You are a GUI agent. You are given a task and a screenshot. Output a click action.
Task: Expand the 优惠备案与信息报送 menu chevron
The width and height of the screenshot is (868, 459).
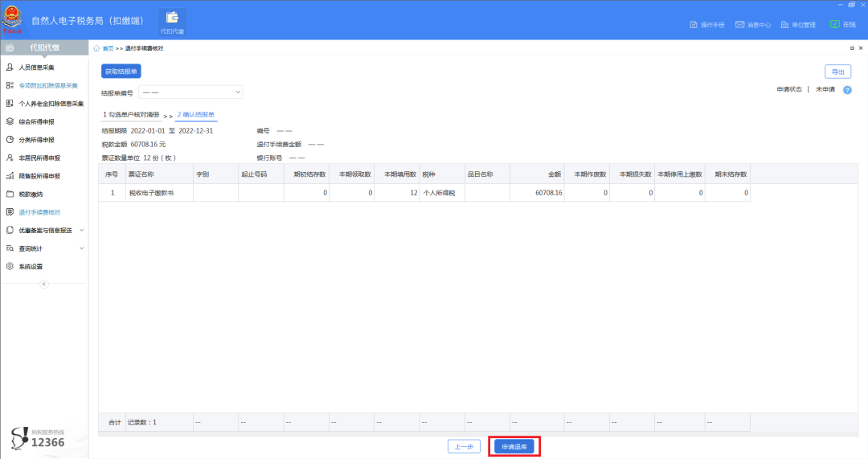point(82,231)
